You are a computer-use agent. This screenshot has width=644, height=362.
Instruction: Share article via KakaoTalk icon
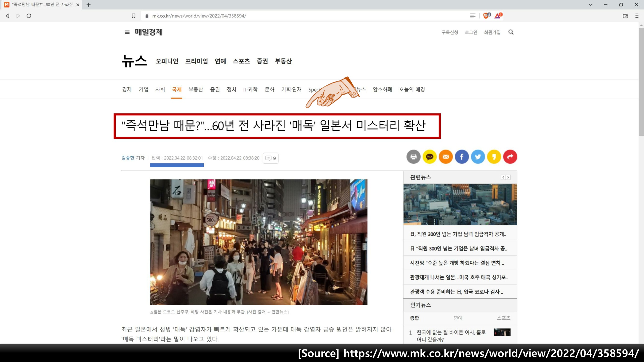(x=430, y=157)
